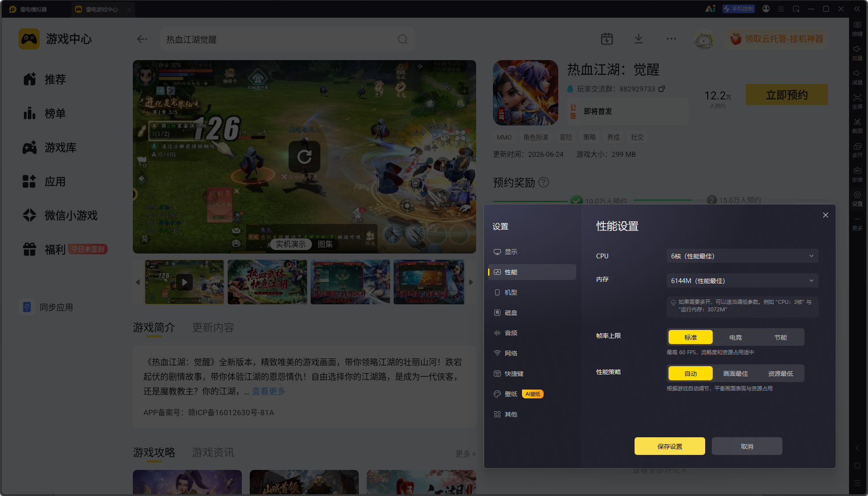Select 标准 frame rate limit
This screenshot has width=868, height=496.
tap(691, 337)
